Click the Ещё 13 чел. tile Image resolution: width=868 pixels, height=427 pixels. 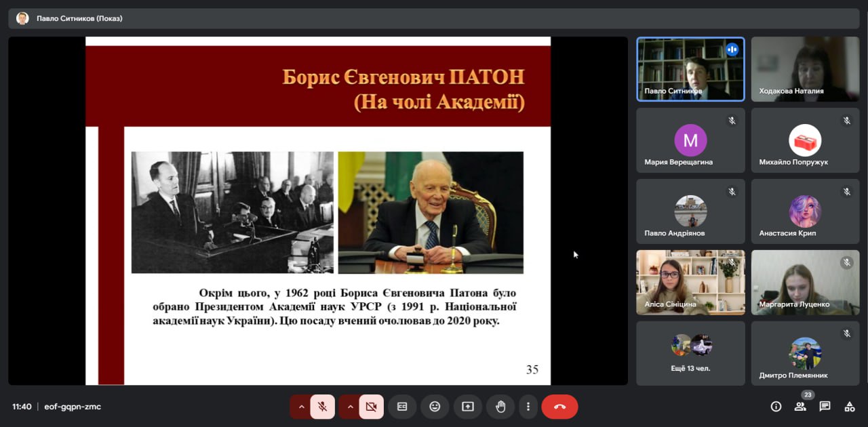(690, 353)
